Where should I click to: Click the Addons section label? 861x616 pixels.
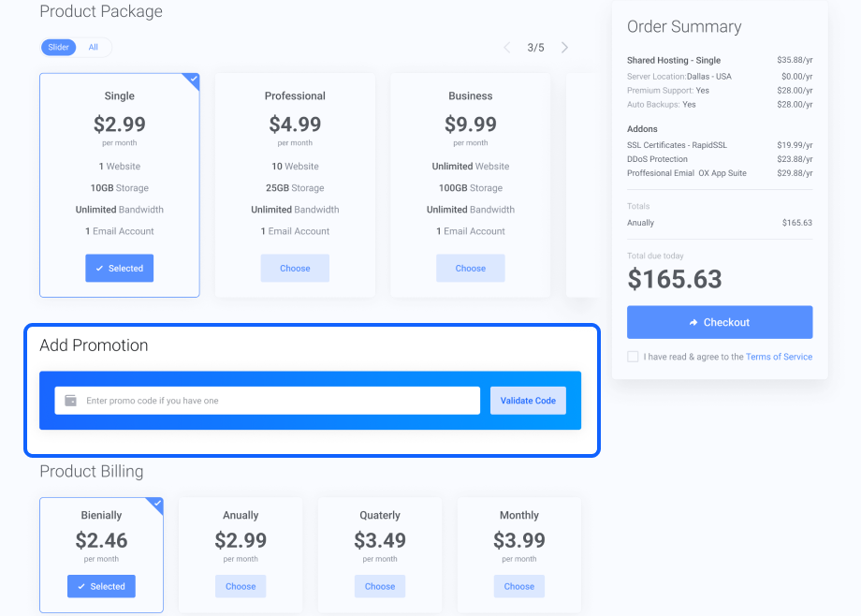642,129
